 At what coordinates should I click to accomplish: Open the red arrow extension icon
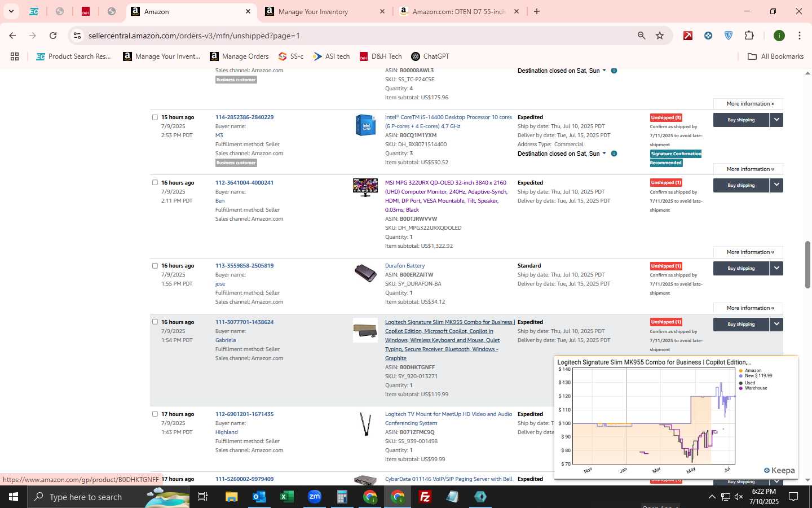688,36
